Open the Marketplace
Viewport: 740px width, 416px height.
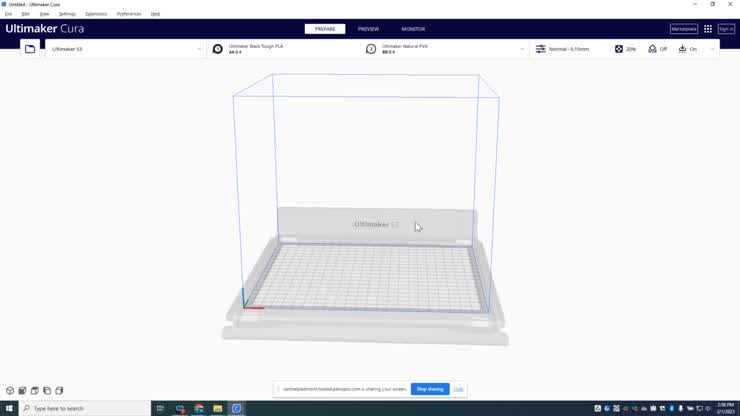[x=683, y=29]
